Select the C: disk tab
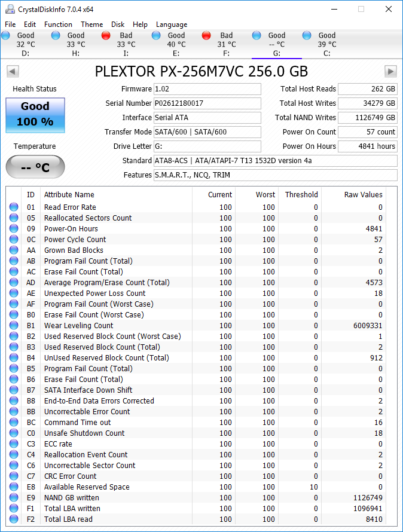Image resolution: width=403 pixels, height=532 pixels. click(x=327, y=44)
